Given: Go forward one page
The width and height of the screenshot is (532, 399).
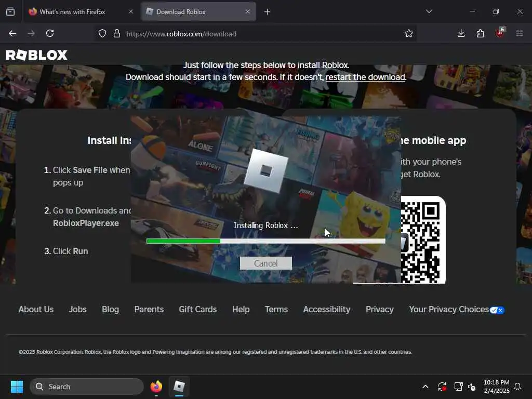Looking at the screenshot, I should point(31,33).
